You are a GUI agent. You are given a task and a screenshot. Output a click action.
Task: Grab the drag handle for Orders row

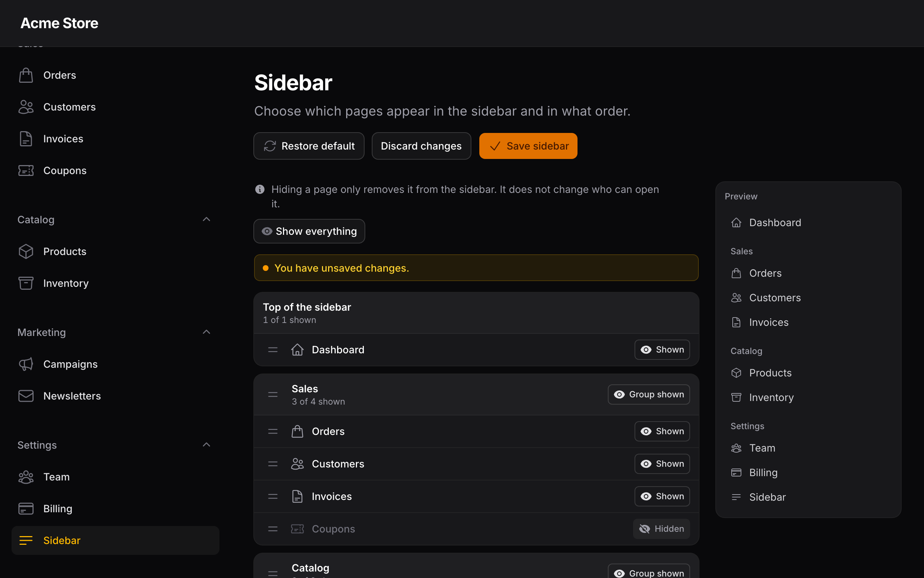coord(273,432)
